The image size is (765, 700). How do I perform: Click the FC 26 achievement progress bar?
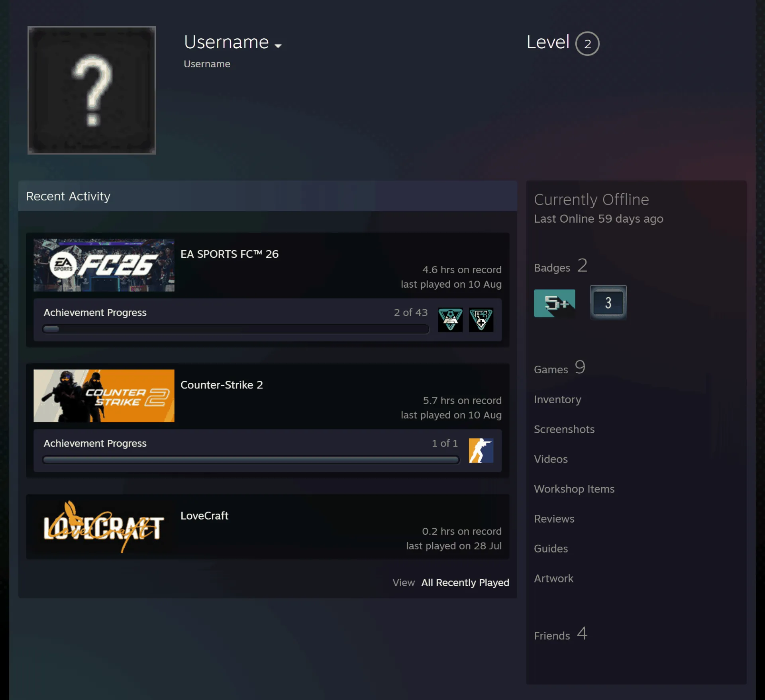[x=235, y=329]
